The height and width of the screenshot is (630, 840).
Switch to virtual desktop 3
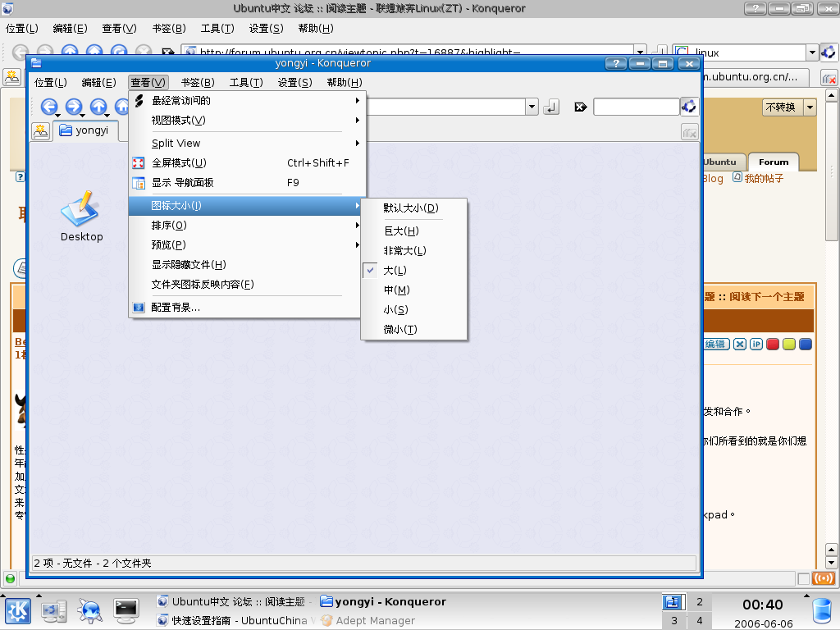pyautogui.click(x=674, y=620)
